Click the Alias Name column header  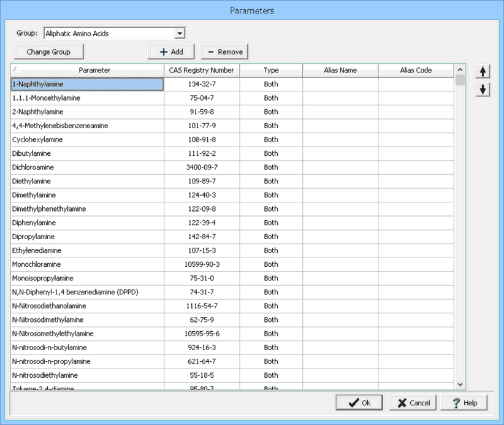[340, 71]
